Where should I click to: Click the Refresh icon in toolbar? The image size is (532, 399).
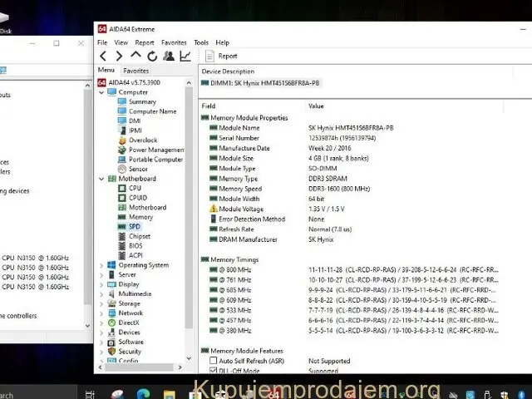pyautogui.click(x=152, y=56)
